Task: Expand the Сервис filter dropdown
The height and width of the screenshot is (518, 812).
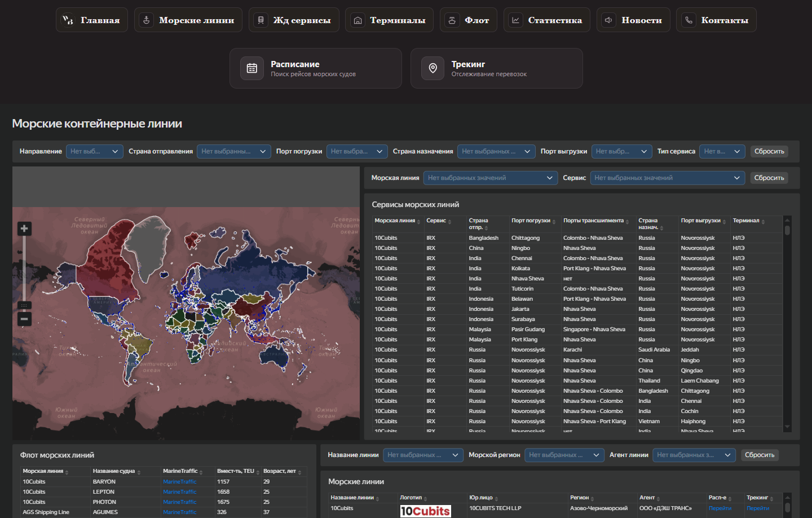Action: click(x=668, y=178)
